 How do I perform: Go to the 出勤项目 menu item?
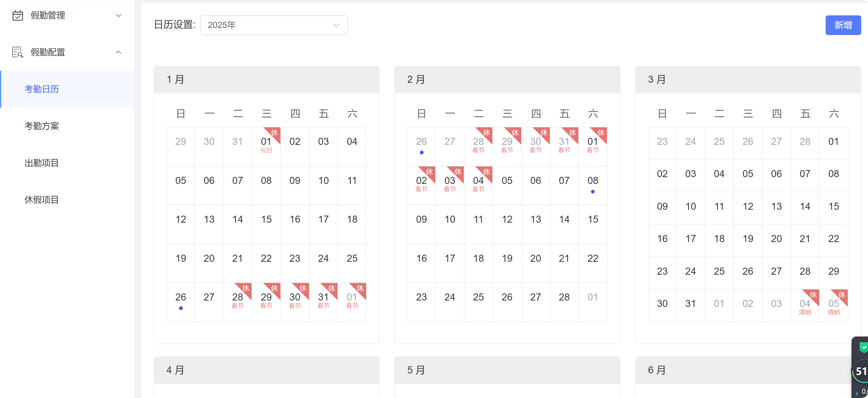(42, 163)
